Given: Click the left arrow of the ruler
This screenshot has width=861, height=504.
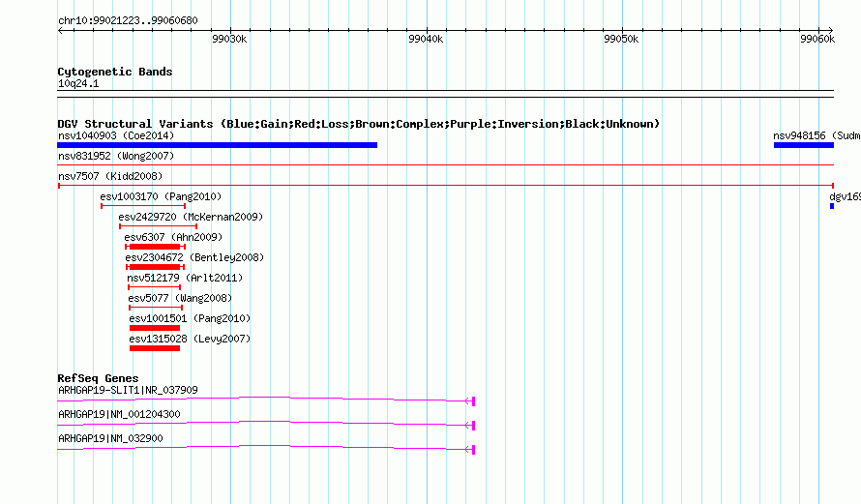Looking at the screenshot, I should 60,31.
